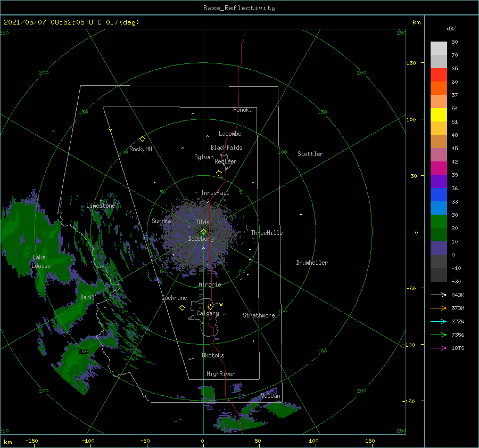Click the Stettler town label

310,154
